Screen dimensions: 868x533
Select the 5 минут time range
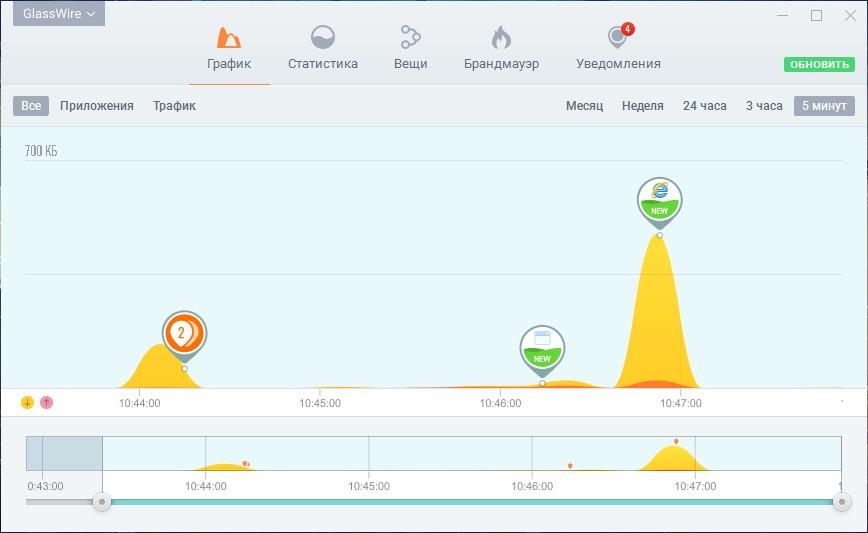point(824,106)
